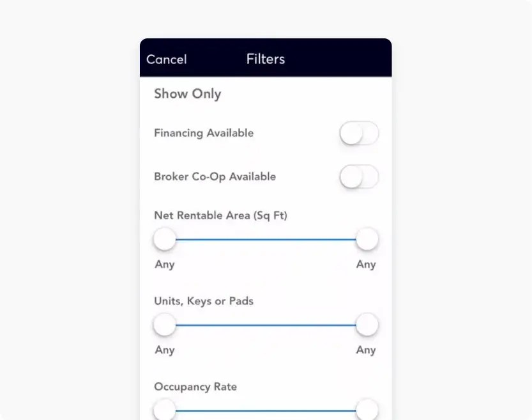
Task: Click the Occupancy Rate maximum slider handle
Action: click(367, 410)
